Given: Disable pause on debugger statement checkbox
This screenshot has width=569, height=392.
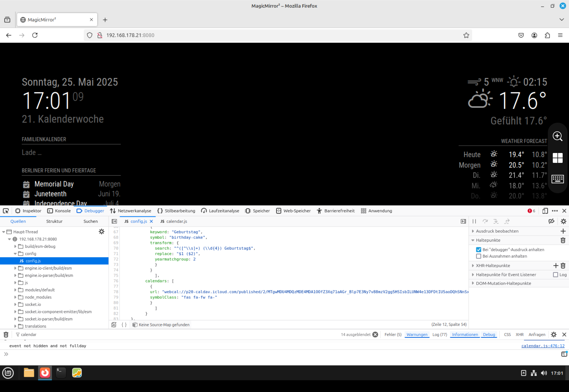Looking at the screenshot, I should (478, 250).
